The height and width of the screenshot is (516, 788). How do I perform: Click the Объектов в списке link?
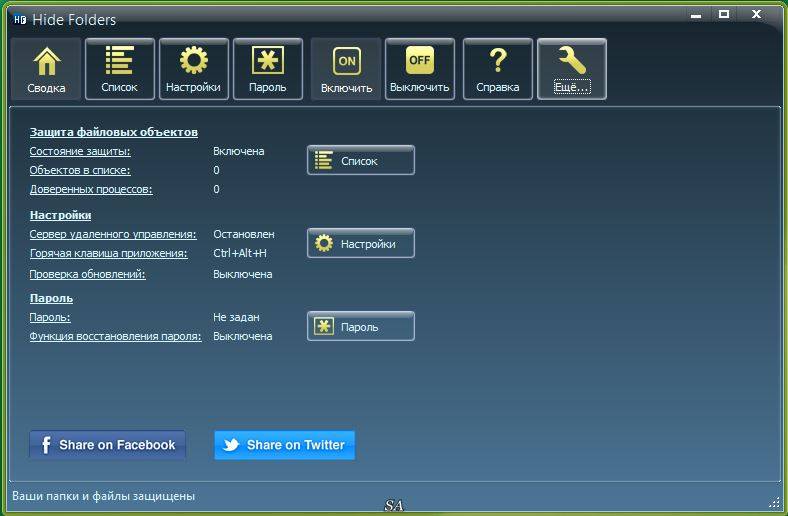(x=80, y=170)
